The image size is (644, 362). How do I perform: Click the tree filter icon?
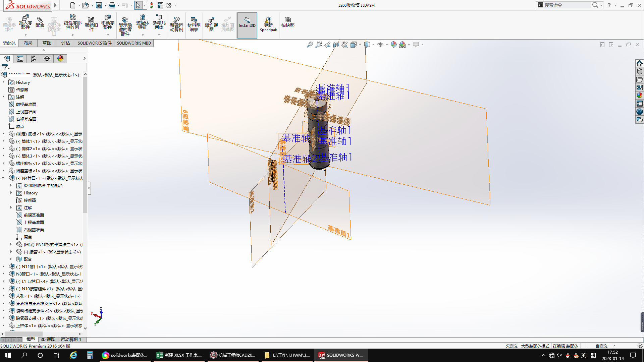click(5, 67)
